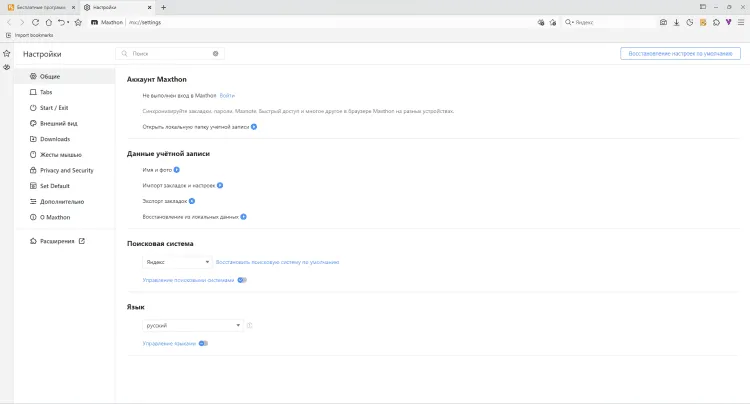The width and height of the screenshot is (750, 404).
Task: Select Жесты мышью in settings sidebar
Action: click(60, 155)
